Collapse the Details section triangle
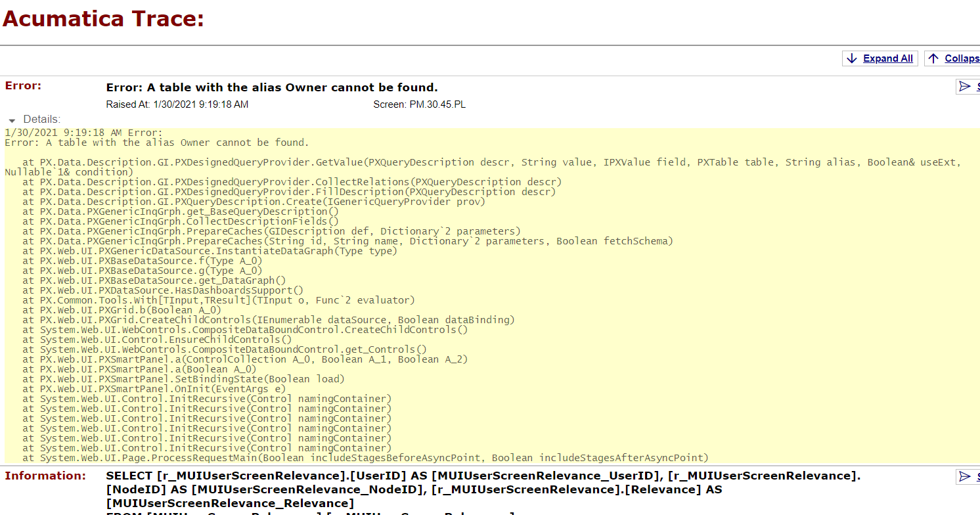 pyautogui.click(x=12, y=120)
